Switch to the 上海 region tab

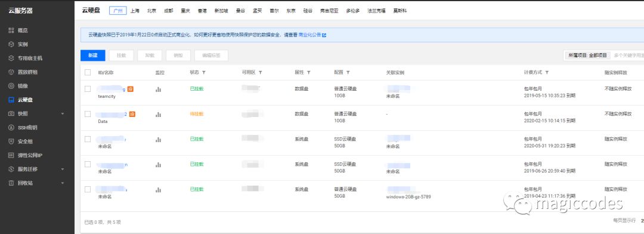click(135, 11)
